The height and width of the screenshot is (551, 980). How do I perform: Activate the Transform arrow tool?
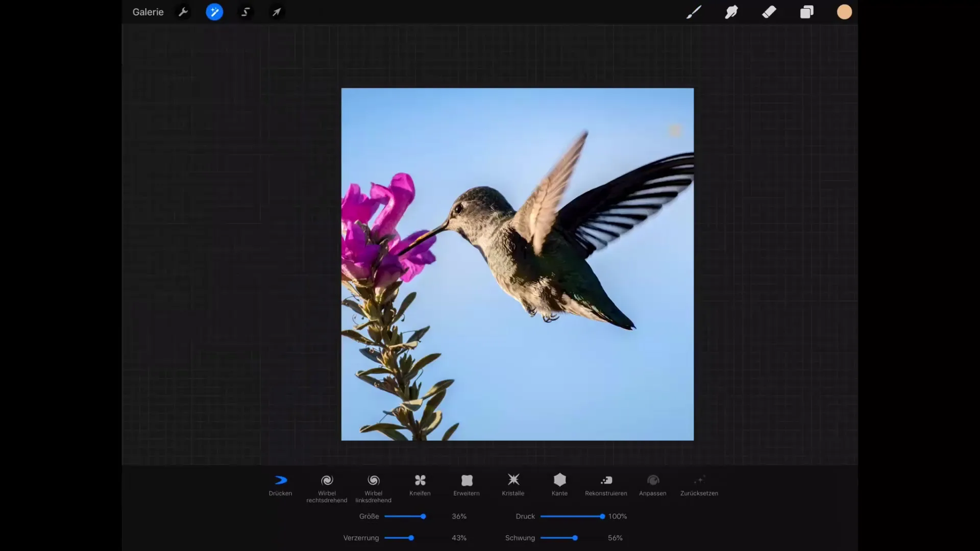[x=277, y=12]
